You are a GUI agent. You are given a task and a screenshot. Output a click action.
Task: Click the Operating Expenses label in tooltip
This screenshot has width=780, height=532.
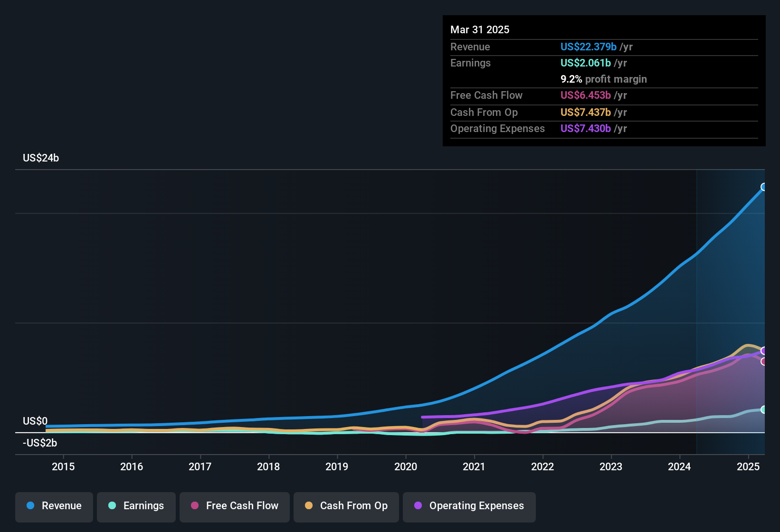coord(497,128)
